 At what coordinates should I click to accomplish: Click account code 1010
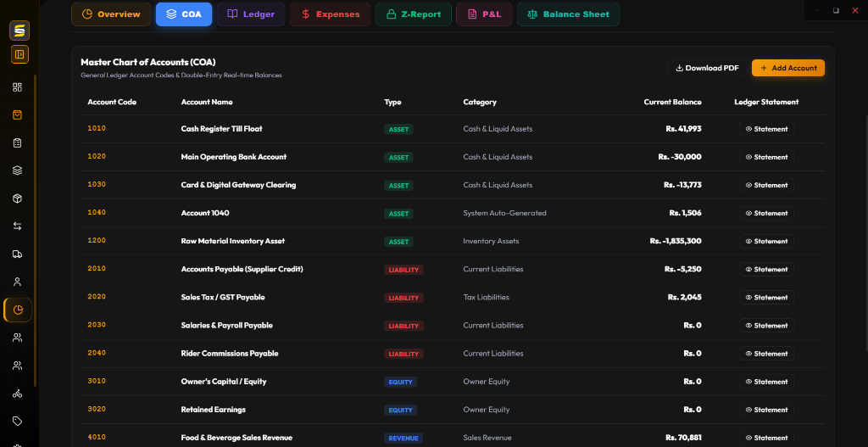click(97, 129)
